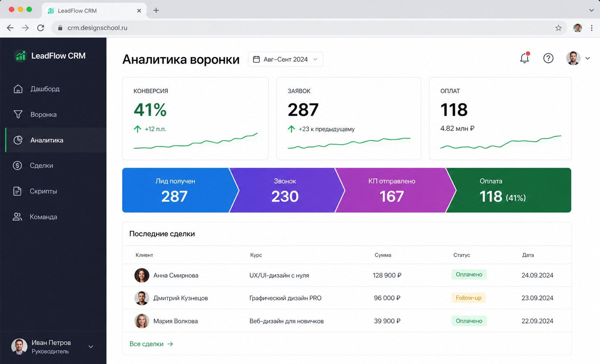Click the Воронка funnel icon

(18, 114)
